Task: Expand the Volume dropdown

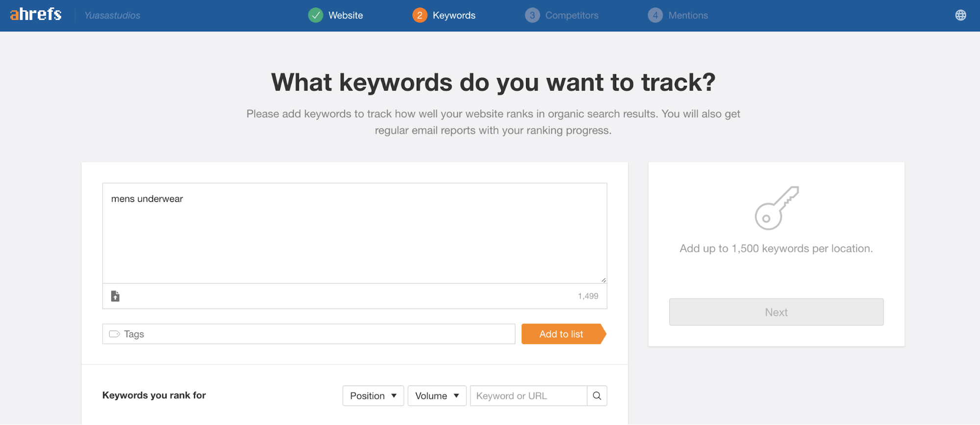Action: click(437, 396)
